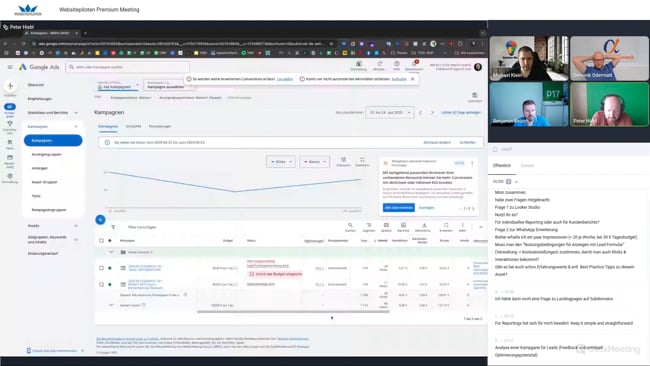Click the Maximieren chart icon
Screen dimensions: 650x366
coord(362,160)
